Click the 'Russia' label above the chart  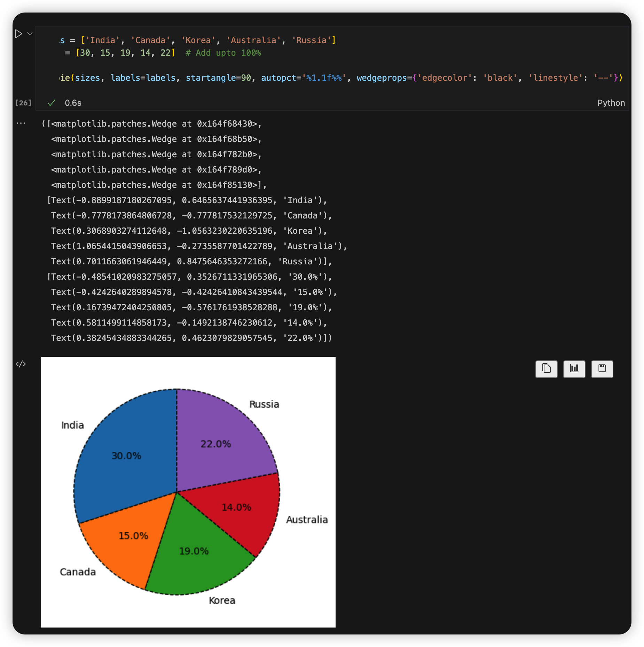tap(264, 404)
